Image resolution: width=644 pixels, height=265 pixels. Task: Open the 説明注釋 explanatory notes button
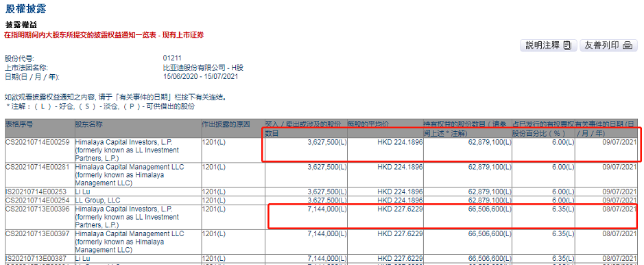click(x=548, y=45)
